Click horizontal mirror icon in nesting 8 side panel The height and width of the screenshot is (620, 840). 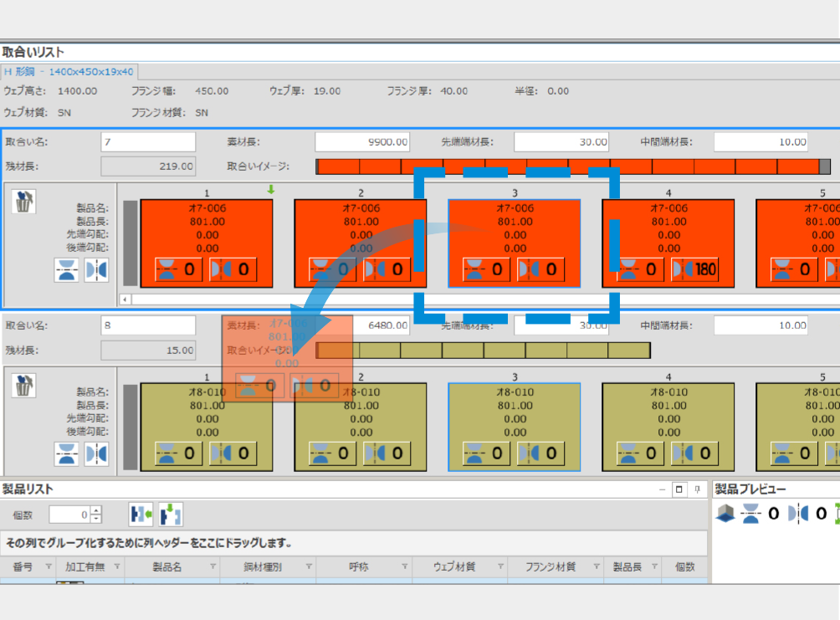point(96,453)
